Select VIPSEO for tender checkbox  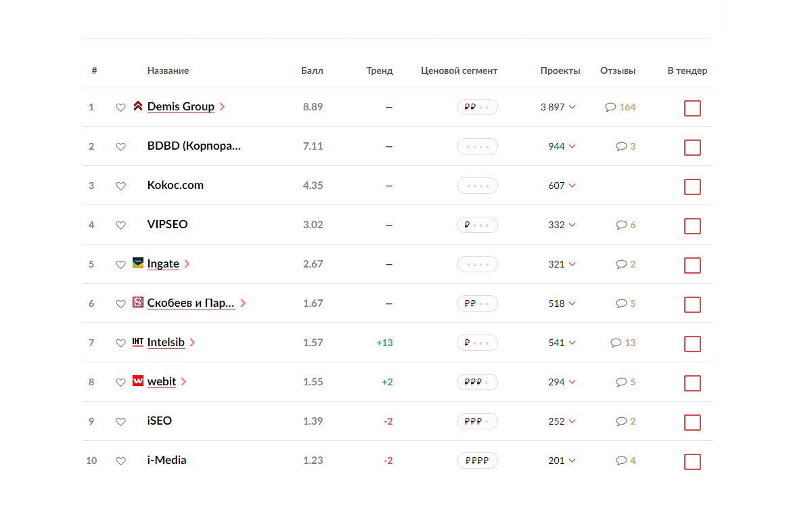pos(692,226)
